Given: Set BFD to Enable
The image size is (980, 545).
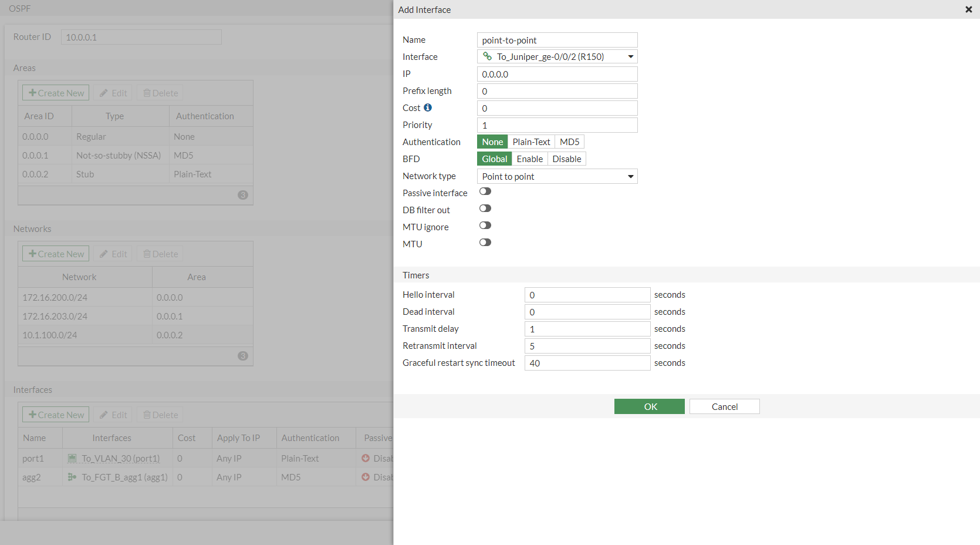Looking at the screenshot, I should pyautogui.click(x=529, y=159).
